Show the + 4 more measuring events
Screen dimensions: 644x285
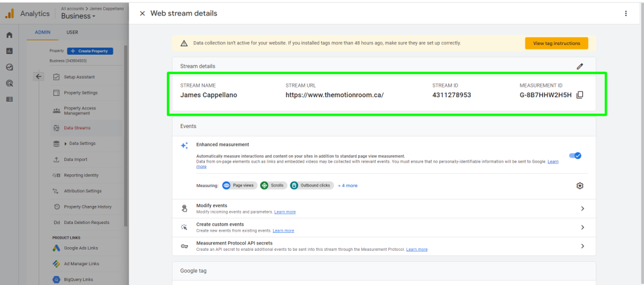tap(348, 185)
